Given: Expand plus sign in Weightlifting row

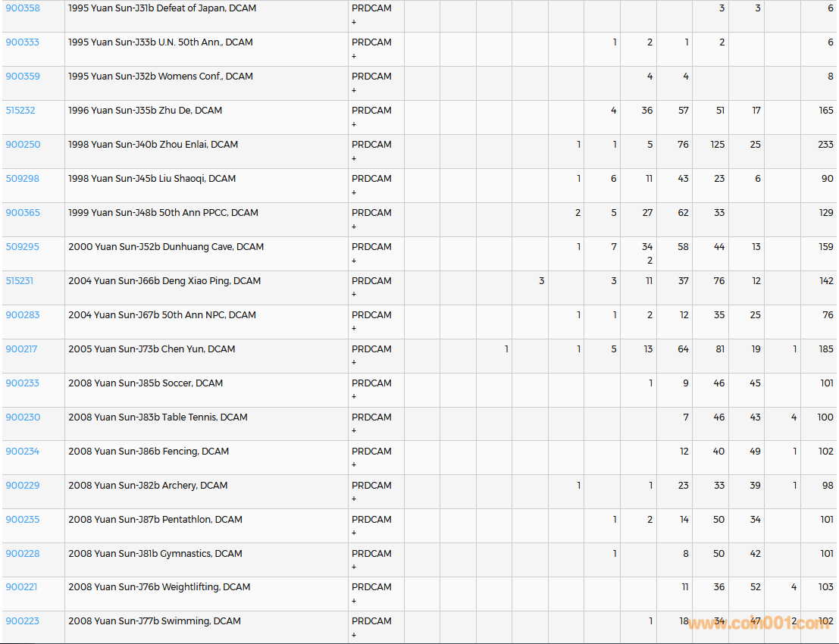Looking at the screenshot, I should 354,601.
